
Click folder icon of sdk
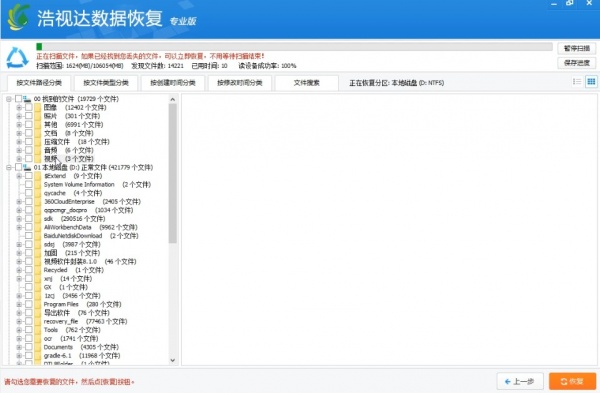[38, 219]
